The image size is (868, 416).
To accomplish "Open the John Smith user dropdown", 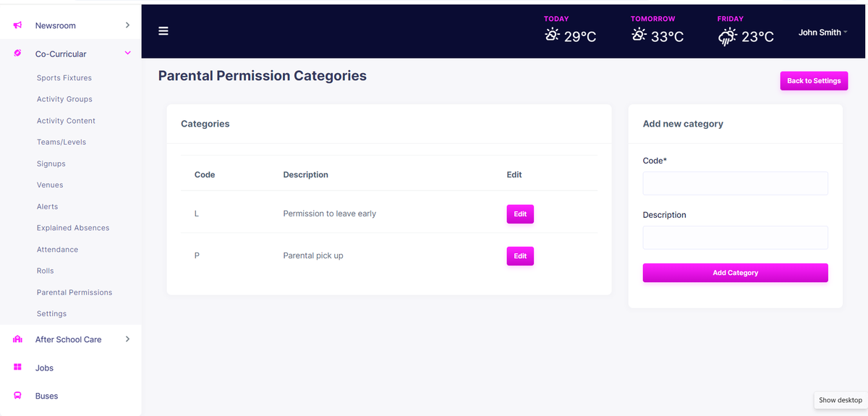I will click(822, 33).
